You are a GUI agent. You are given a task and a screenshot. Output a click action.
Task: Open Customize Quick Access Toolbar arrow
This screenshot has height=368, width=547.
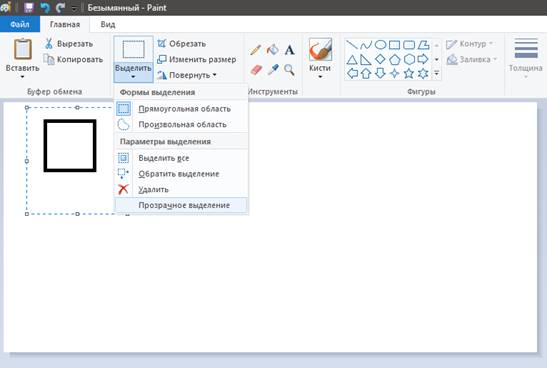tap(74, 8)
